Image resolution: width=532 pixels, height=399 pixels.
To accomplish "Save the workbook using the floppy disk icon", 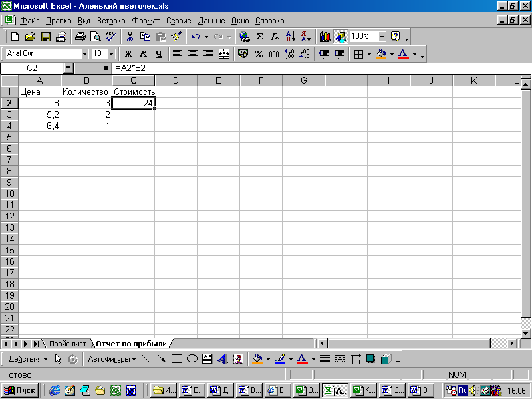I will point(46,37).
